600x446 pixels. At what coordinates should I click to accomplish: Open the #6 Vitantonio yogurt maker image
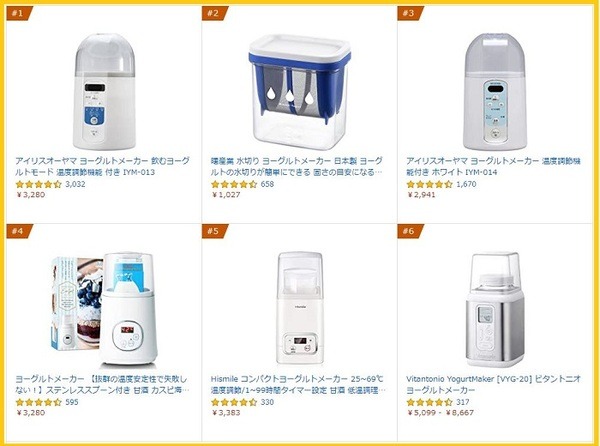click(x=493, y=309)
